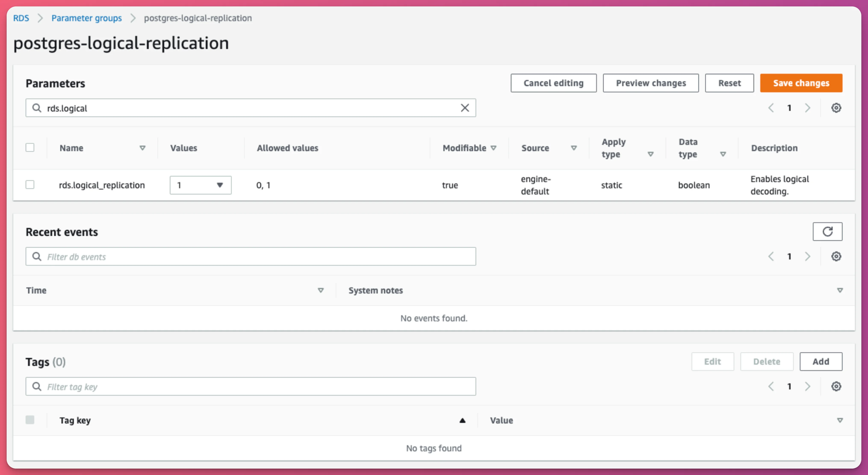Go to next page of Tags

click(x=807, y=386)
